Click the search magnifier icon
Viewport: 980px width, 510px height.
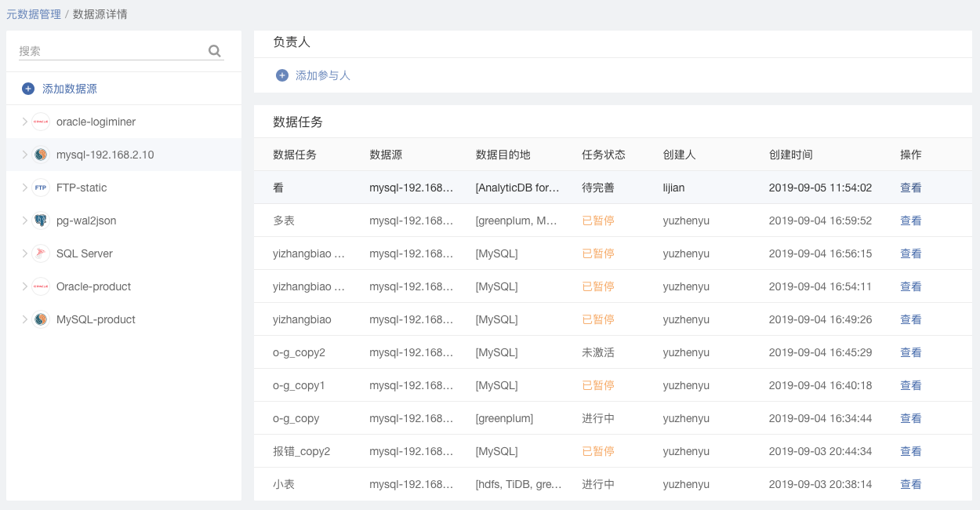pos(214,51)
